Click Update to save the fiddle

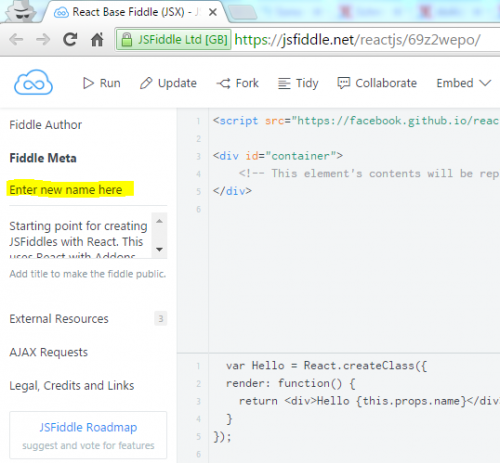coord(168,83)
